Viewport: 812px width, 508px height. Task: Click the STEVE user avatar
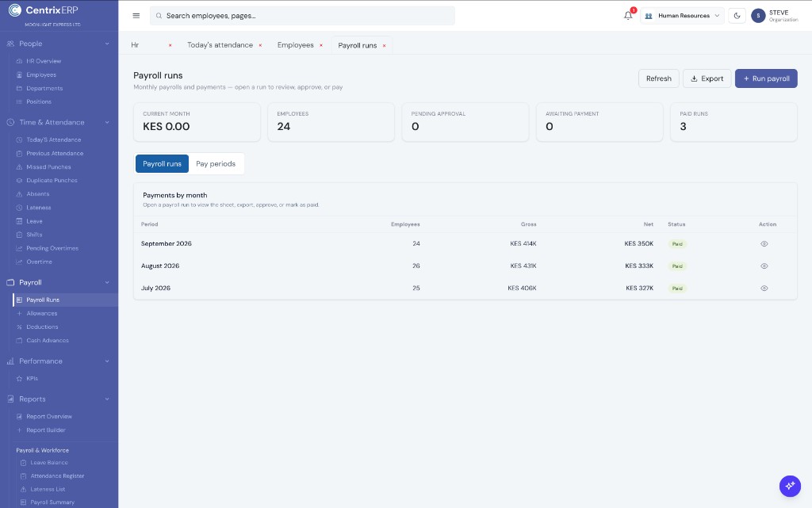point(758,16)
